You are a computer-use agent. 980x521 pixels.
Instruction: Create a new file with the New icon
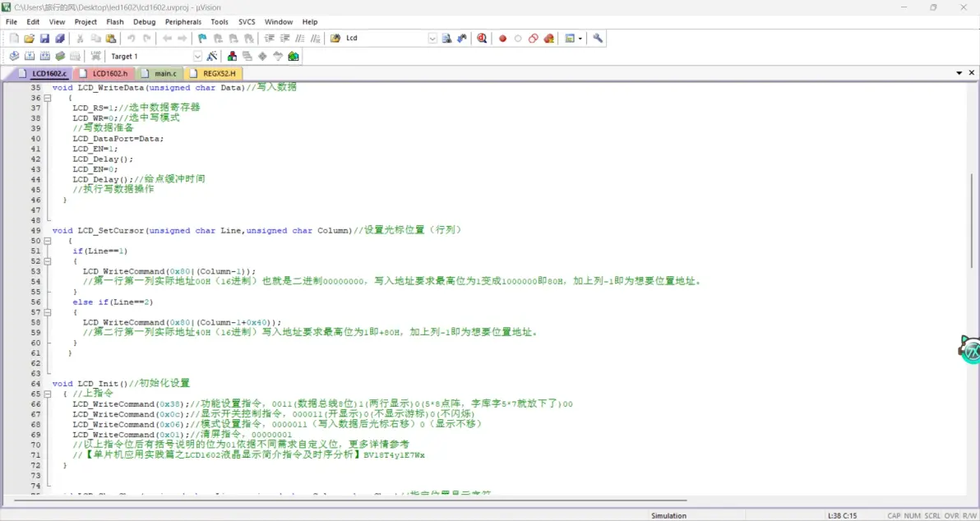click(x=14, y=38)
